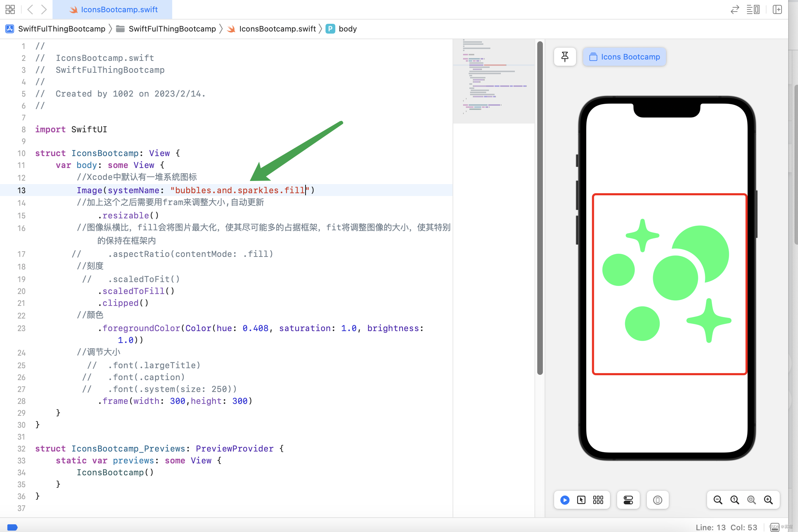
Task: Click the add editor split icon
Action: coord(777,9)
